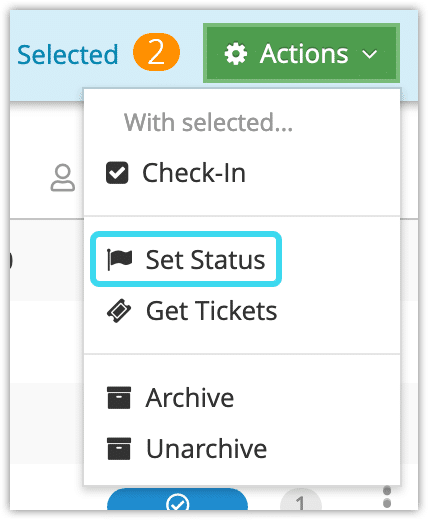The width and height of the screenshot is (428, 520).
Task: Click the box icon beside Archive
Action: [119, 398]
